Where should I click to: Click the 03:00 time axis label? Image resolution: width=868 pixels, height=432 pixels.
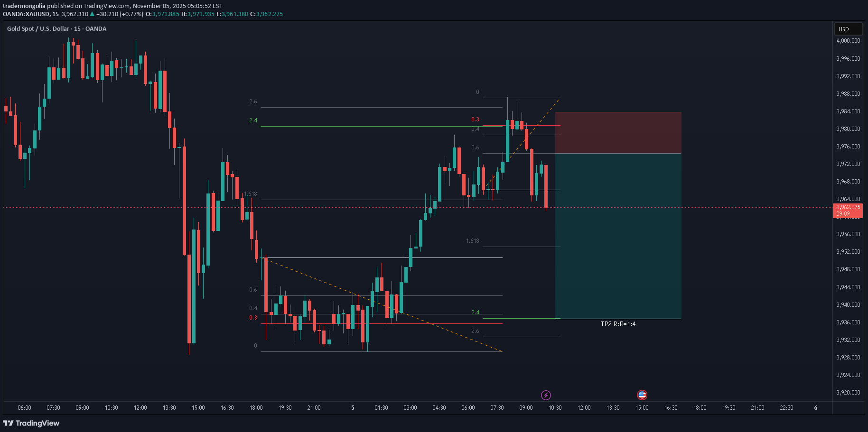[x=410, y=408]
